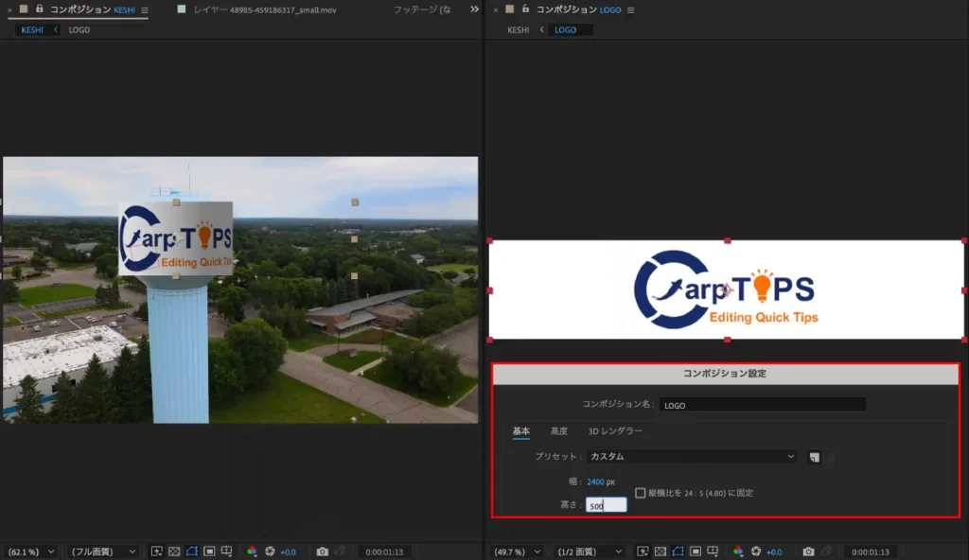The height and width of the screenshot is (560, 969).
Task: Click KESHI breadcrumb in right viewer
Action: (518, 29)
